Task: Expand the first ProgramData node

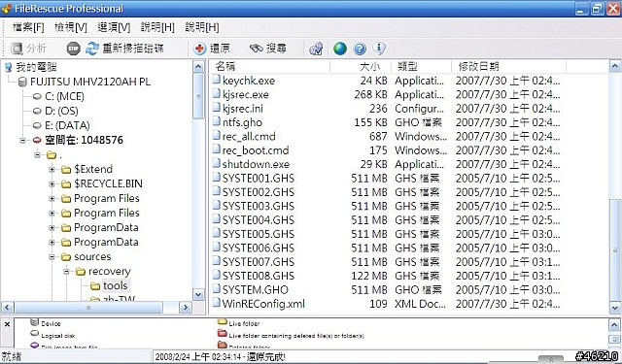Action: [x=52, y=228]
